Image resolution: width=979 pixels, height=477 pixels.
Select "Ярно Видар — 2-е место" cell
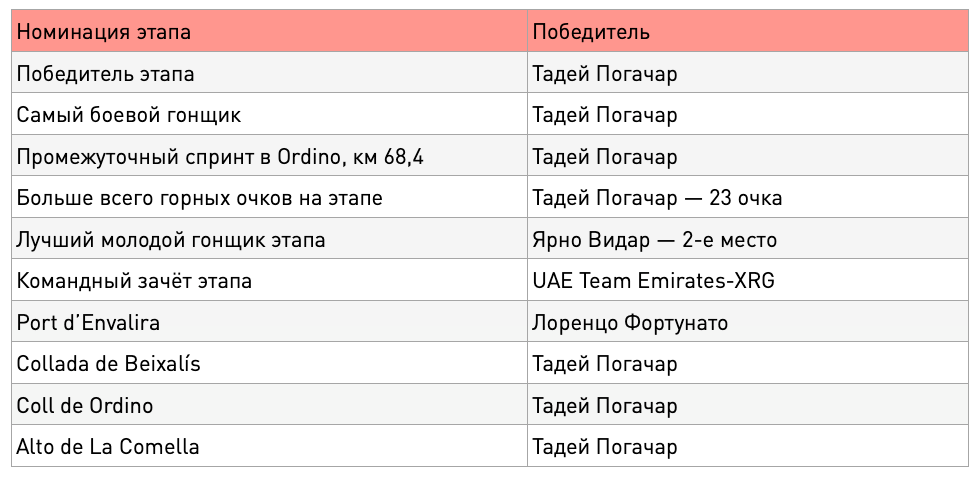(748, 238)
